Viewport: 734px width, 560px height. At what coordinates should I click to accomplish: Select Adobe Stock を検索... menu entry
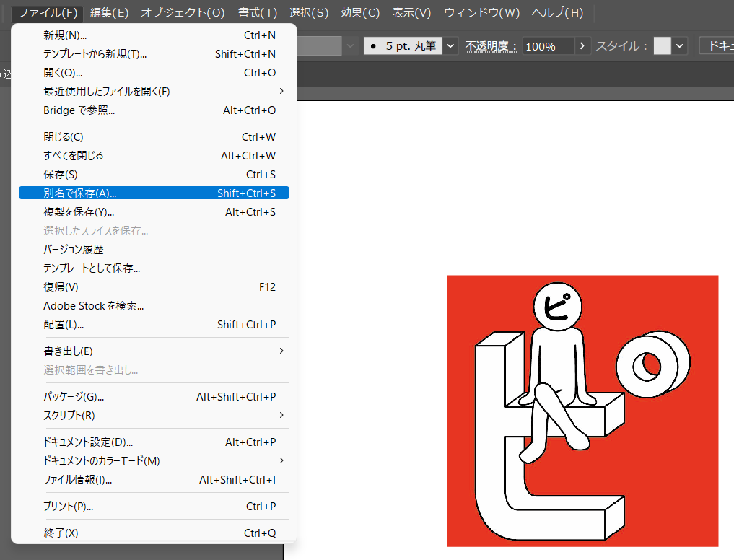[154, 306]
